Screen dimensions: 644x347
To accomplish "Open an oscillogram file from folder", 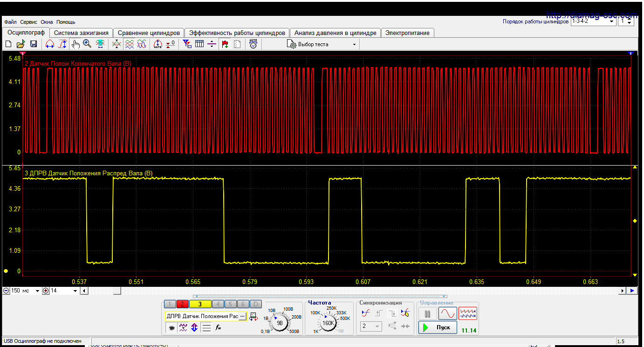I will click(21, 44).
